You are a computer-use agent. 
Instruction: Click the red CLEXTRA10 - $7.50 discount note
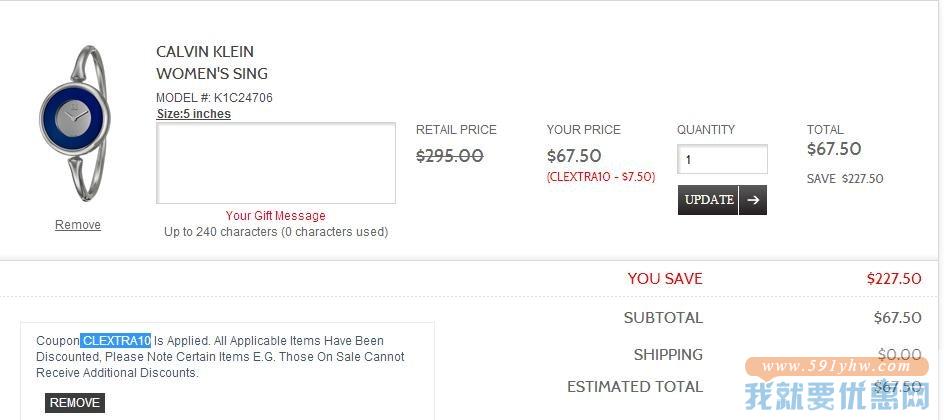601,177
